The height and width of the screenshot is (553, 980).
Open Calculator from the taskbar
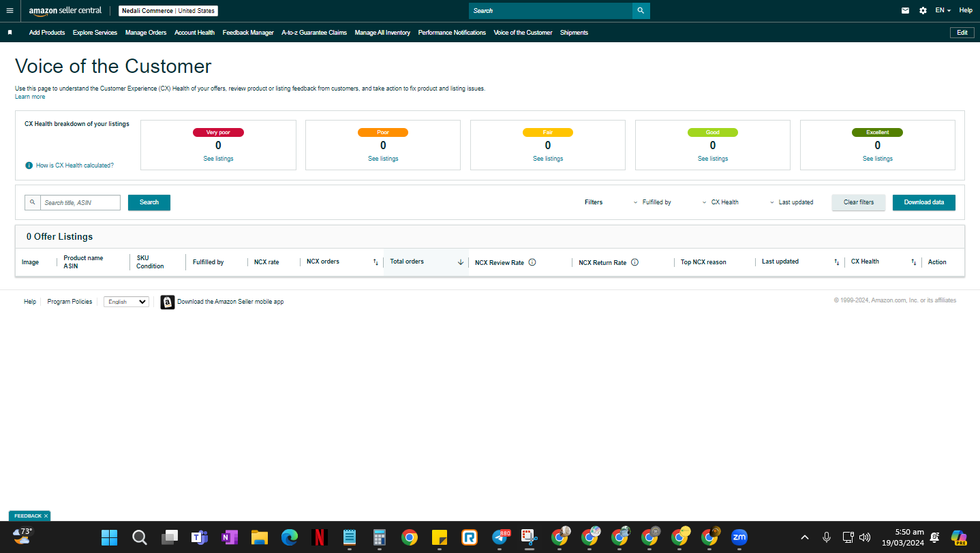point(380,537)
